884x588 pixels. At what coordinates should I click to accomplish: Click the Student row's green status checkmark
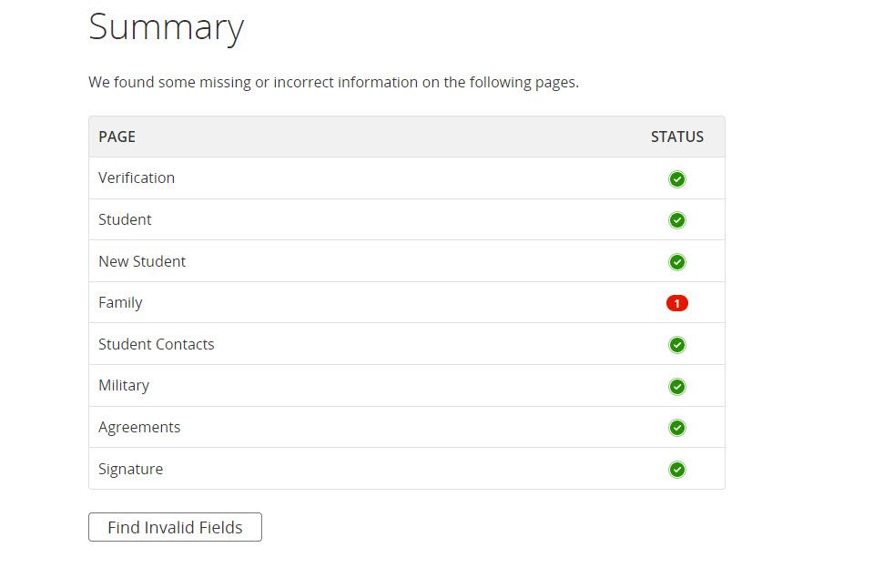tap(676, 220)
